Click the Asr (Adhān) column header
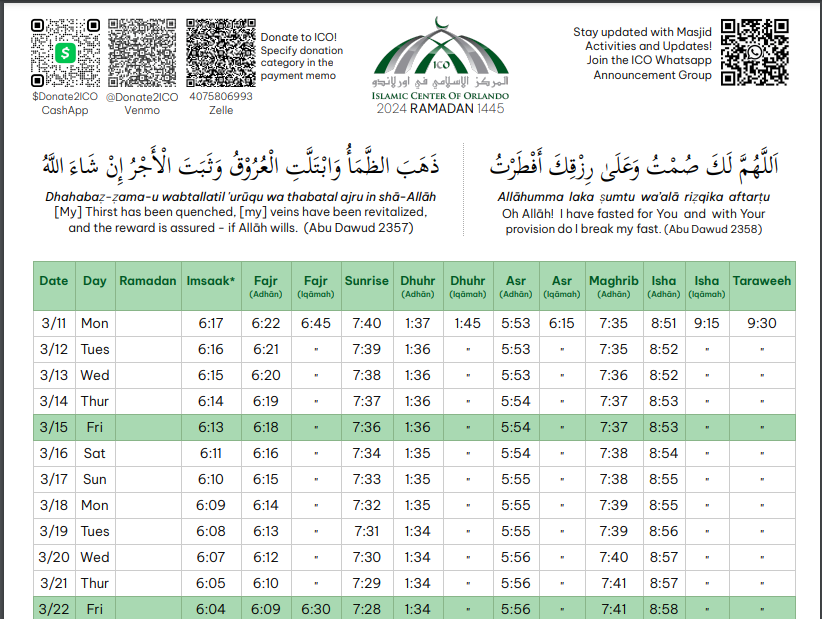The height and width of the screenshot is (619, 822). pos(516,286)
